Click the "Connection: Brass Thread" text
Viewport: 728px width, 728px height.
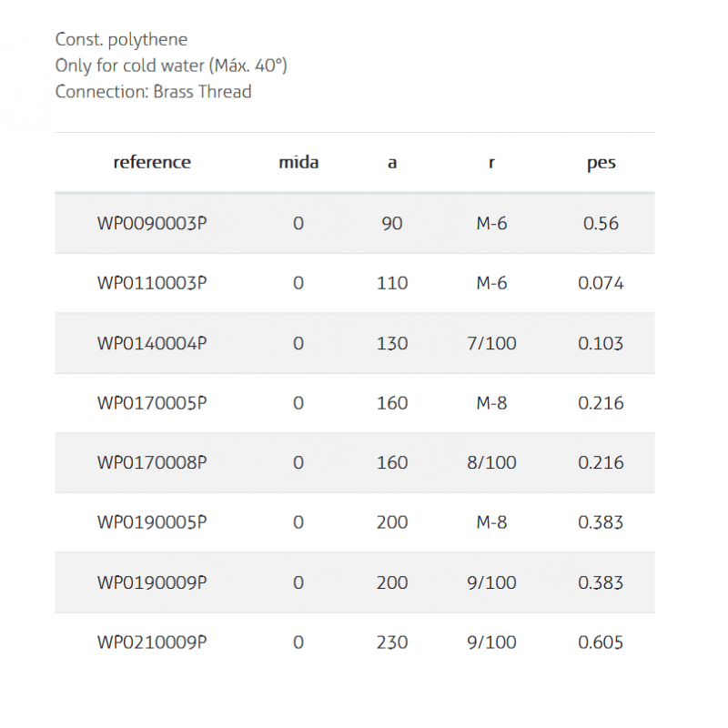point(153,92)
